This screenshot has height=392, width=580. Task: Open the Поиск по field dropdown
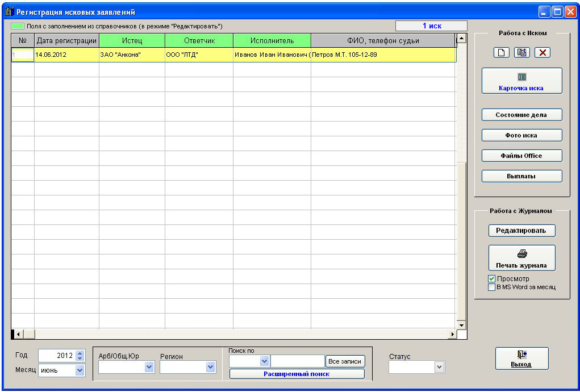[x=264, y=361]
